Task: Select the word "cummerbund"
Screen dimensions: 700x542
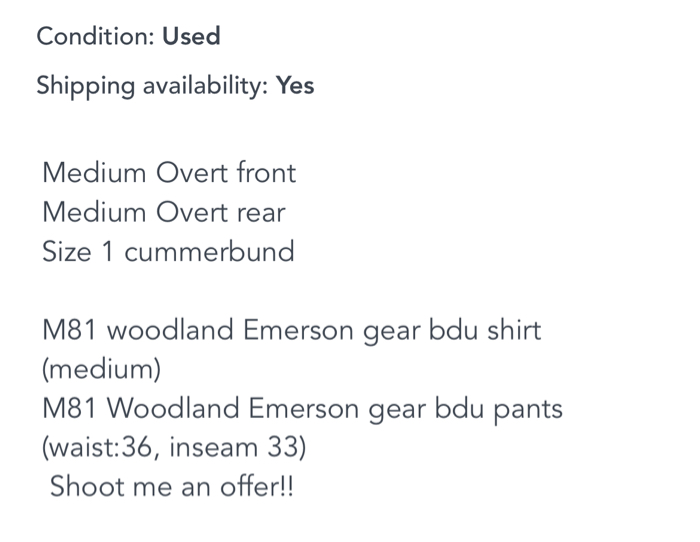Action: (x=210, y=251)
